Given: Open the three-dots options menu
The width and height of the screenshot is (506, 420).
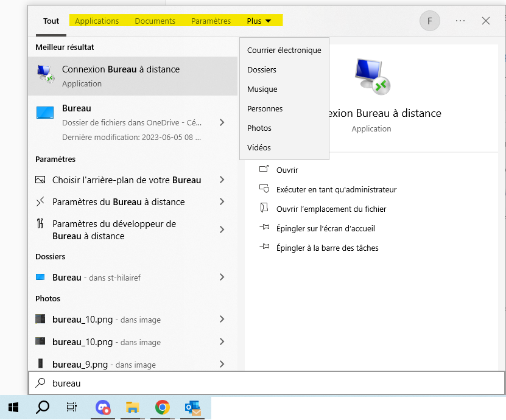Looking at the screenshot, I should click(460, 21).
